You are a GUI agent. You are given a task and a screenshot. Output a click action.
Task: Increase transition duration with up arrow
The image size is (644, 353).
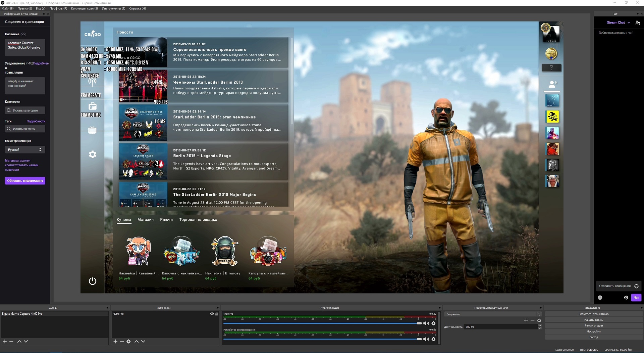coord(540,325)
